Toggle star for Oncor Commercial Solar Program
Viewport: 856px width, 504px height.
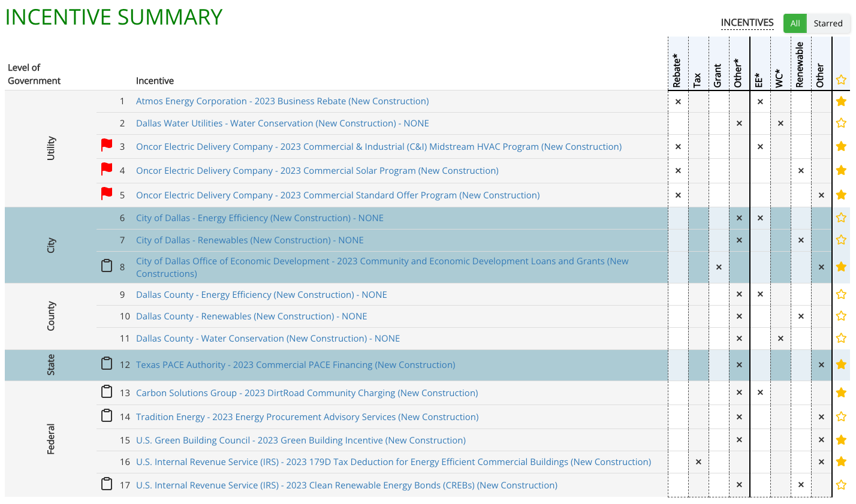click(x=841, y=170)
